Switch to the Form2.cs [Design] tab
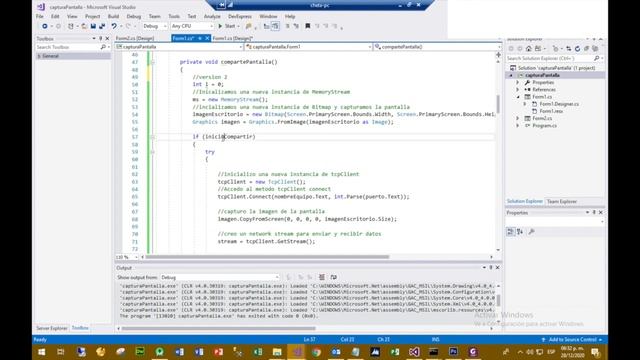The width and height of the screenshot is (640, 360). click(135, 38)
